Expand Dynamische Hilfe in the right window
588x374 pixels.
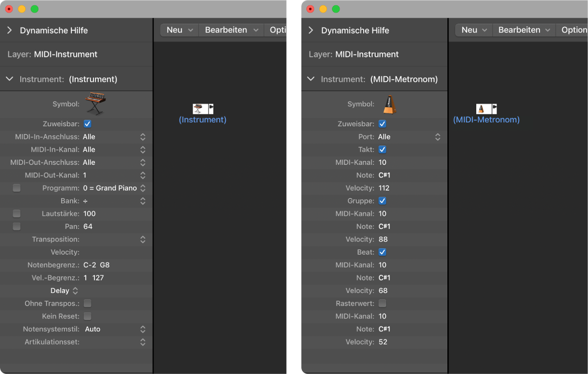tap(311, 30)
